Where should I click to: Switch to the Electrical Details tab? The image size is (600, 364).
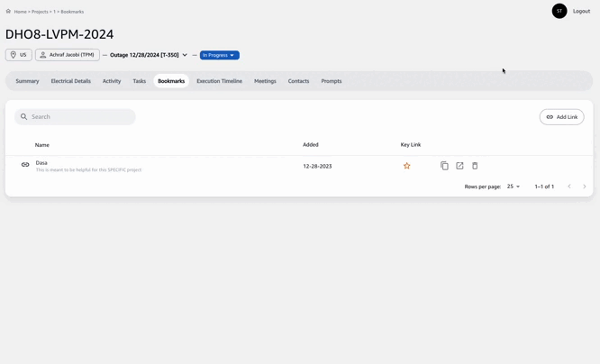(70, 81)
